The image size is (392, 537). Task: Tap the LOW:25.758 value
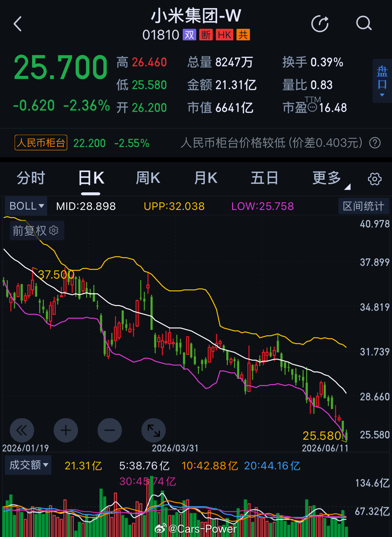(x=263, y=206)
